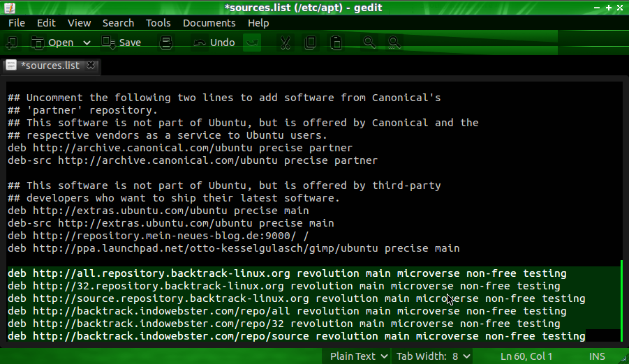Cut selection with the scissors icon

click(x=286, y=43)
